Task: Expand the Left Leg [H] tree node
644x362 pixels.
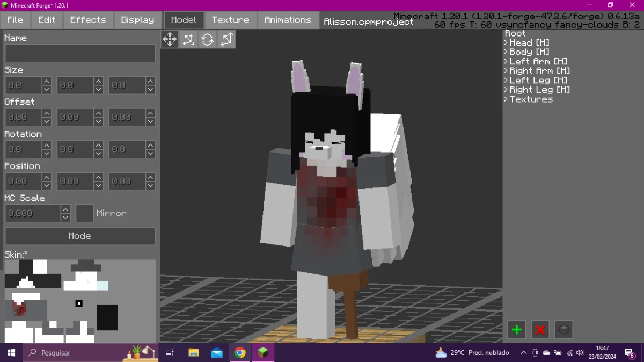Action: 506,80
